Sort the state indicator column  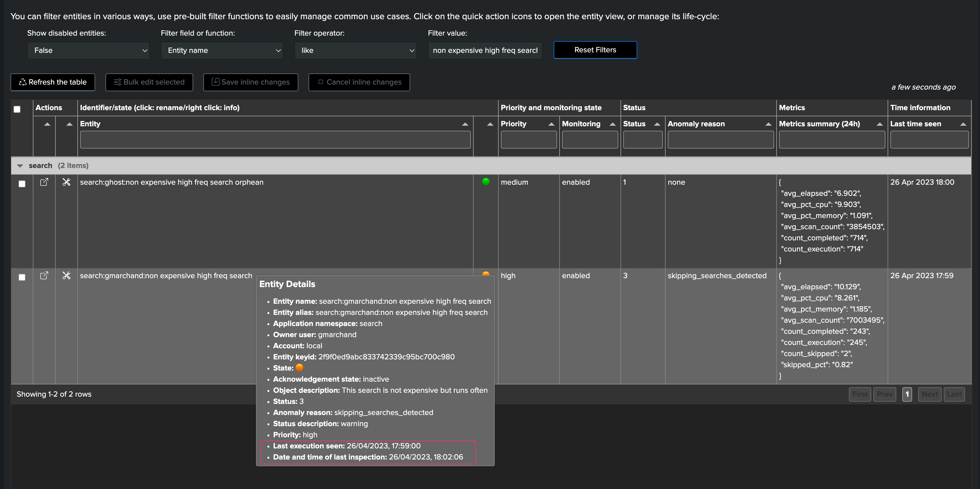[490, 124]
